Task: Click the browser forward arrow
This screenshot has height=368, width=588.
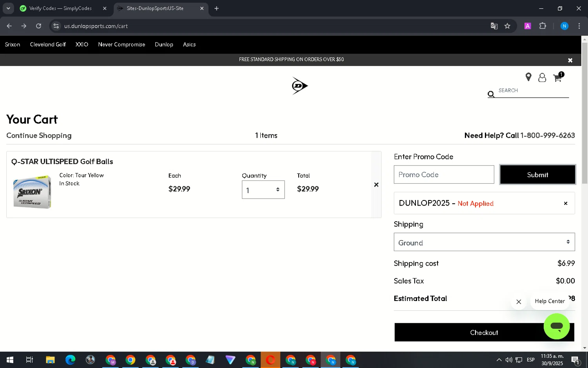Action: coord(24,26)
